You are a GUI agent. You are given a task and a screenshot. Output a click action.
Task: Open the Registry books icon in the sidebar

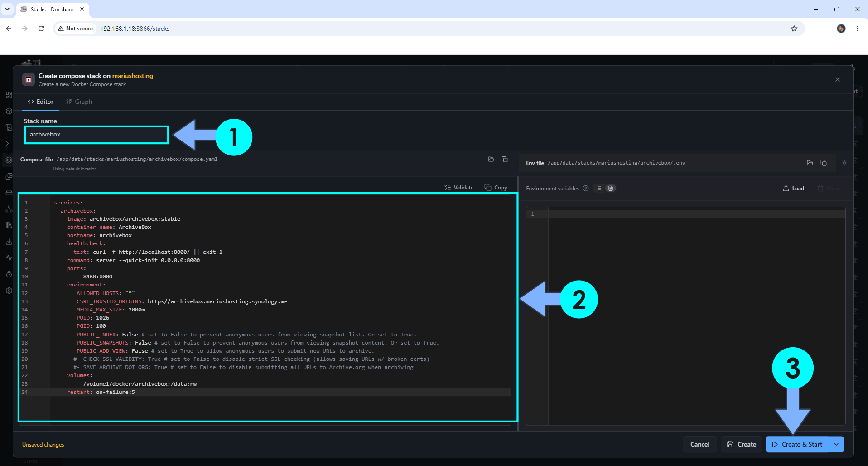[9, 225]
